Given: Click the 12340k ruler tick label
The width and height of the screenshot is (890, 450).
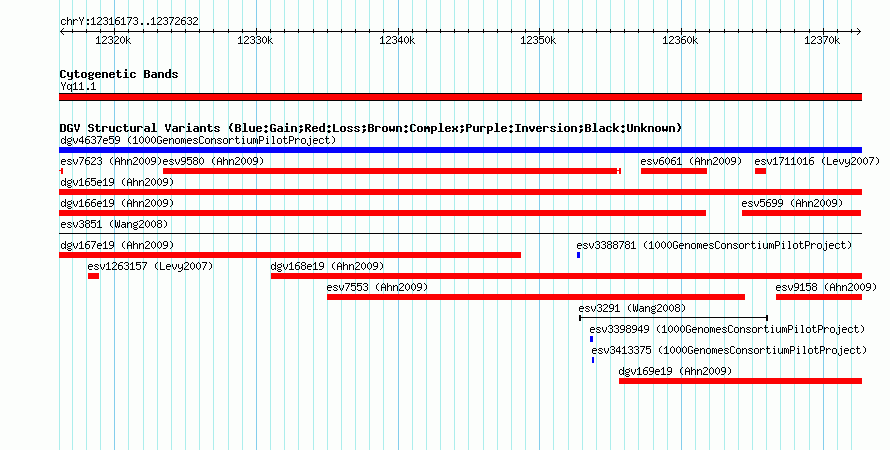Looking at the screenshot, I should (x=397, y=40).
